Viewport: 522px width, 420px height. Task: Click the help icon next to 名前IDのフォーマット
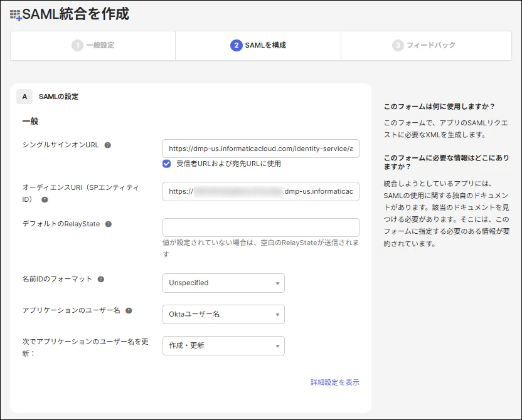click(x=101, y=280)
